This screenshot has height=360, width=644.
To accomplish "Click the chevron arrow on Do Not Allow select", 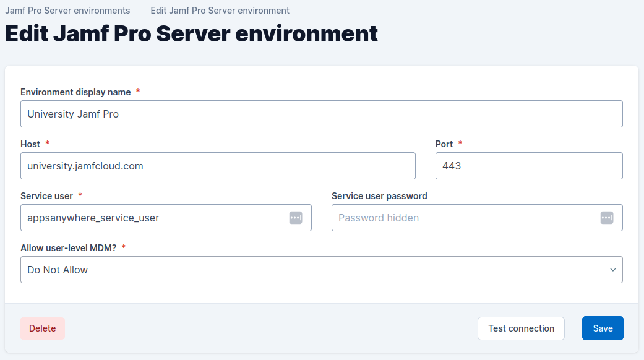I will tap(612, 270).
